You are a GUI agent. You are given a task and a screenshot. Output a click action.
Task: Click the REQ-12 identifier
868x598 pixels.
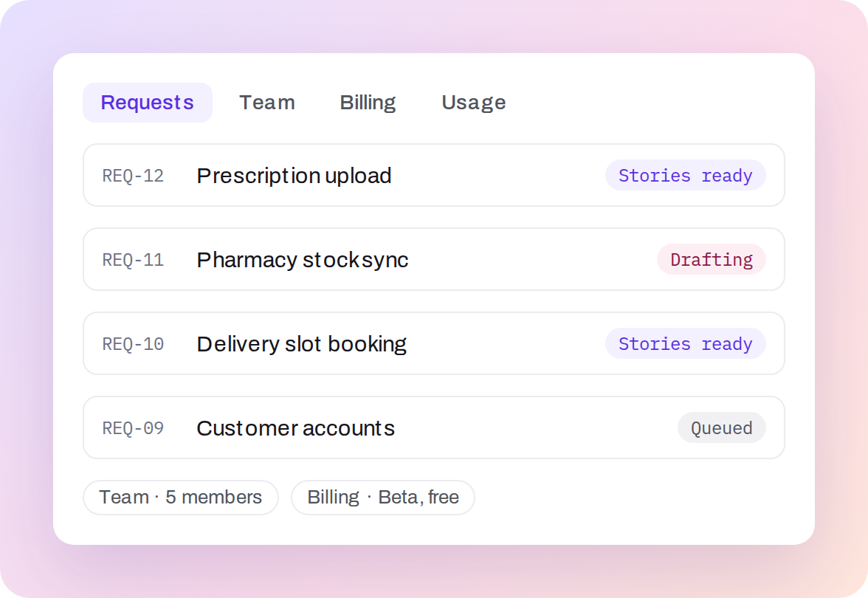(x=133, y=176)
